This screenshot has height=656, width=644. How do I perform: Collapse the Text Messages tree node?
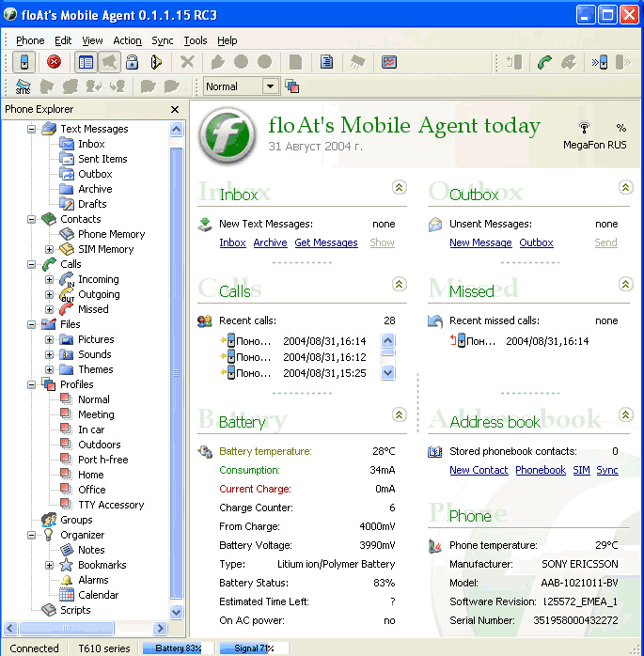point(31,129)
